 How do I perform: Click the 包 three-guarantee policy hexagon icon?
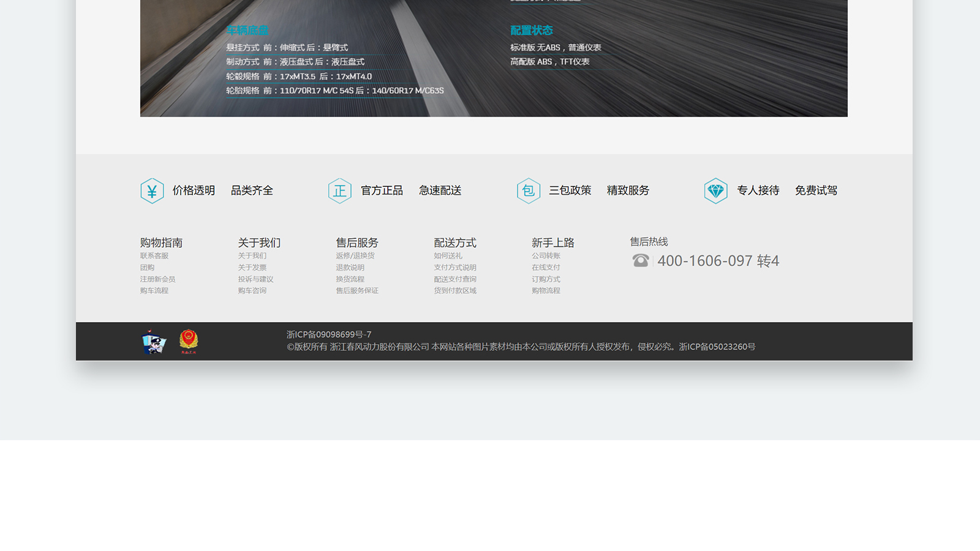coord(528,191)
